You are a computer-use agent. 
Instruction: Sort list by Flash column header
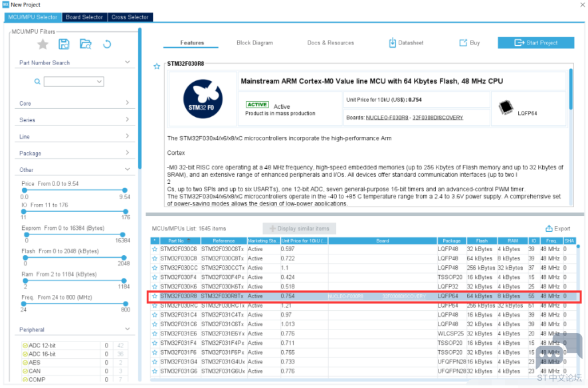point(482,241)
